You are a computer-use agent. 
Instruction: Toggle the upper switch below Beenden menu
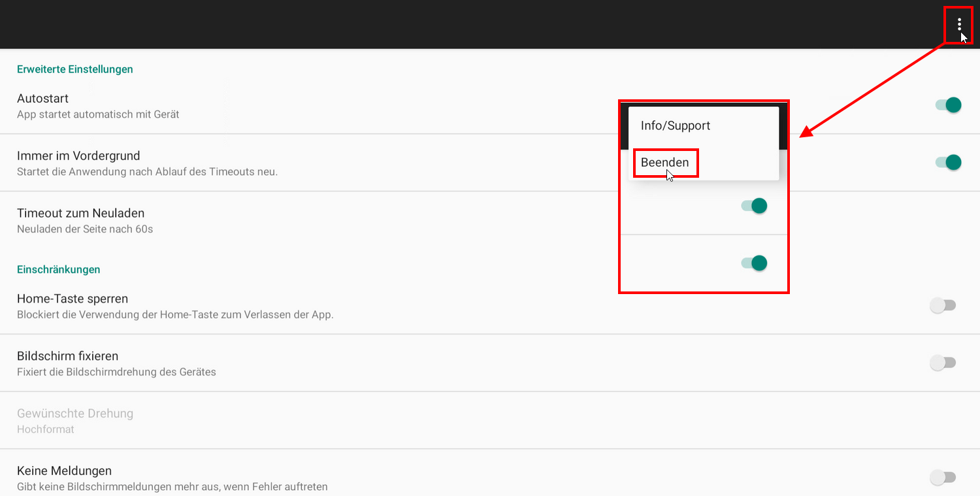754,206
